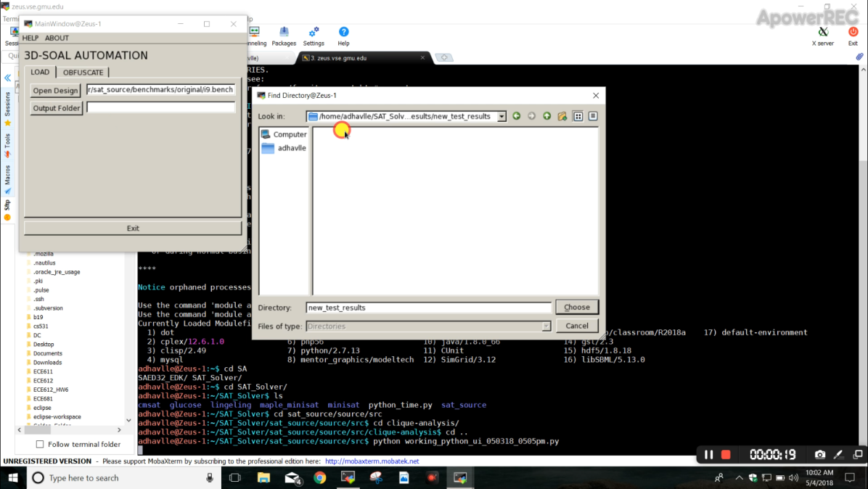Image resolution: width=868 pixels, height=489 pixels.
Task: Expand the Look in path dropdown
Action: pyautogui.click(x=501, y=116)
